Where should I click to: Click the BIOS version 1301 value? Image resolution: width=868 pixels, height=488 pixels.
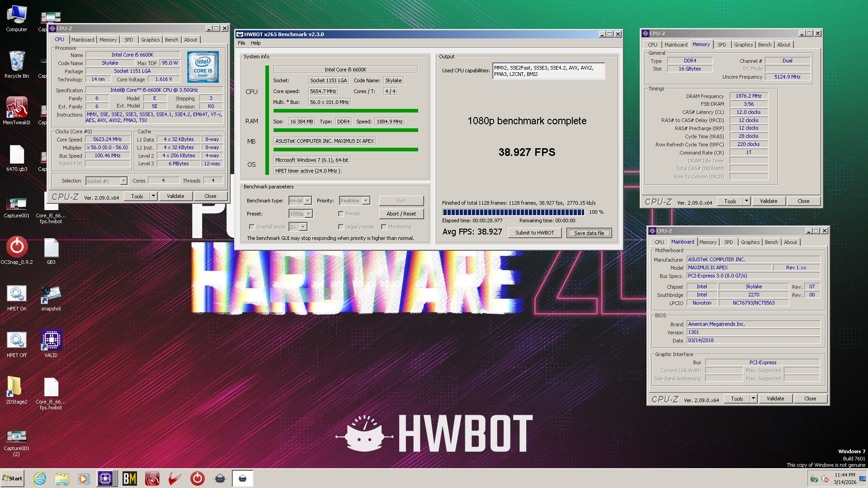753,332
